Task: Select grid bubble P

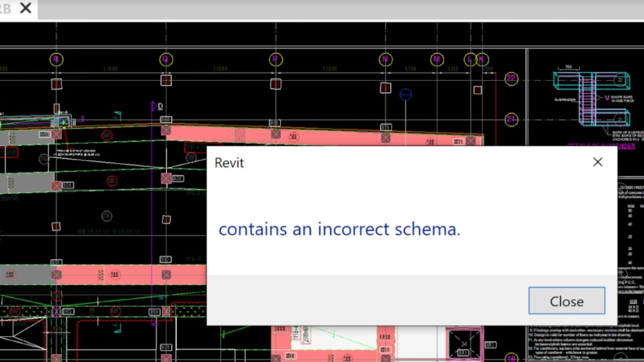Action: pos(276,59)
